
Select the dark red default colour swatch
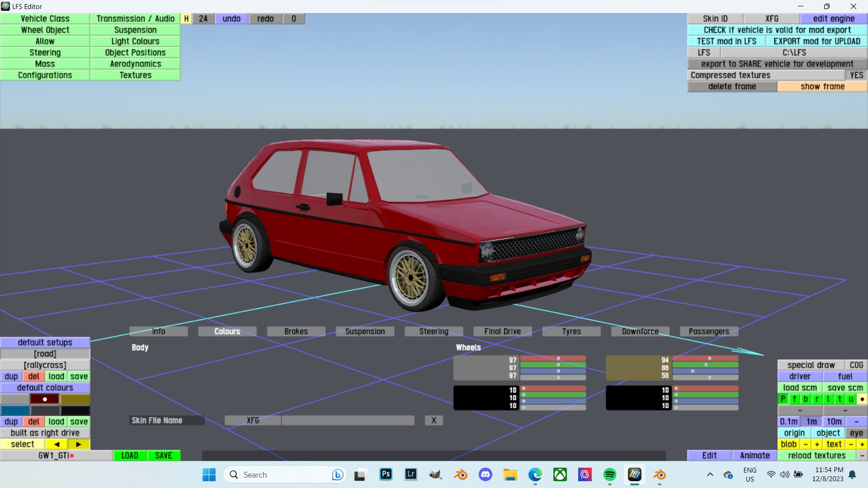(x=45, y=399)
